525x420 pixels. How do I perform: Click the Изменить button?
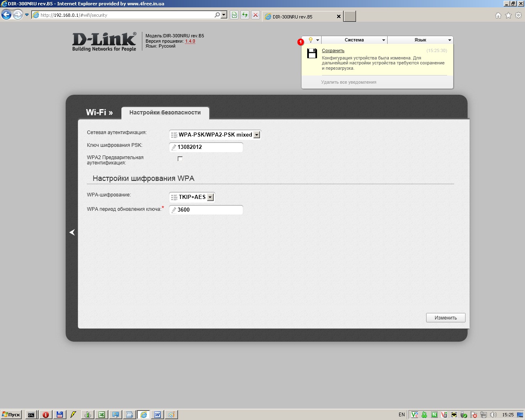[x=446, y=318]
